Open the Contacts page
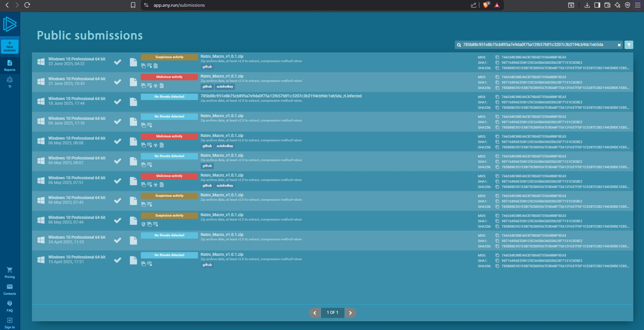Viewport: 644px width, 330px height. (10, 290)
